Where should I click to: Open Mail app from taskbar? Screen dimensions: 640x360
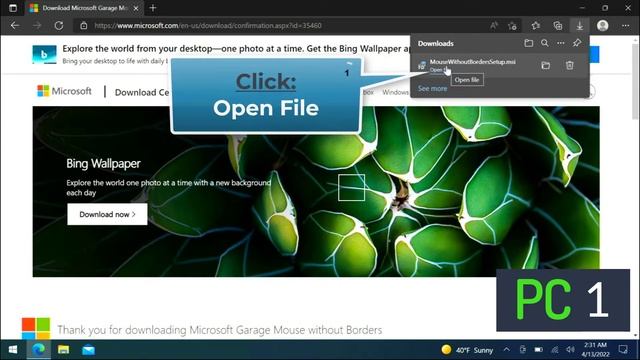tap(88, 350)
